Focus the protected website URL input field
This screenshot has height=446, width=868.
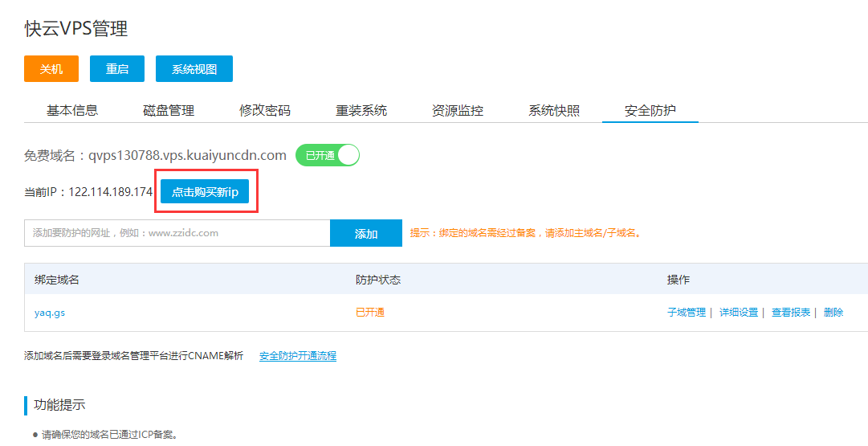pos(177,233)
